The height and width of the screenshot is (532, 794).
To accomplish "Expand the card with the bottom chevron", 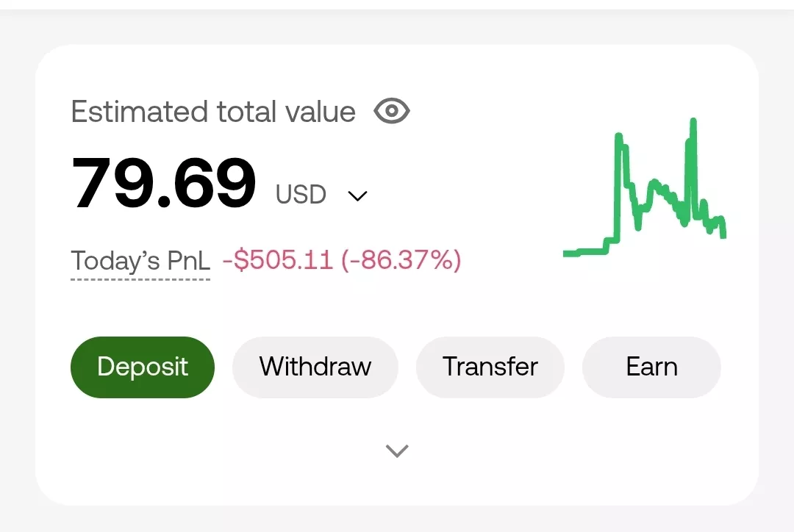I will click(x=397, y=450).
